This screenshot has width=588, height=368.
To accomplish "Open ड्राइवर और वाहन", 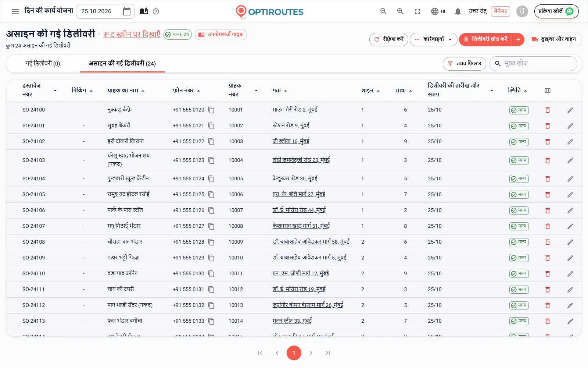I will (554, 39).
